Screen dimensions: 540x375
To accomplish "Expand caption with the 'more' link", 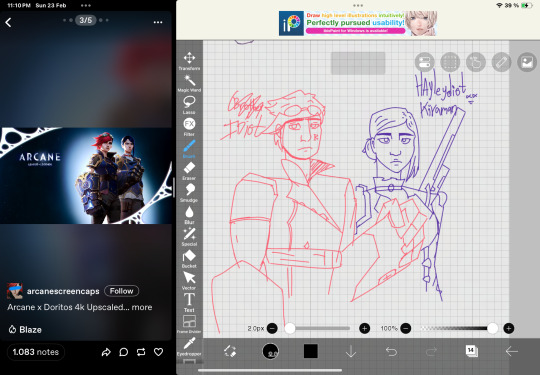I will [142, 307].
